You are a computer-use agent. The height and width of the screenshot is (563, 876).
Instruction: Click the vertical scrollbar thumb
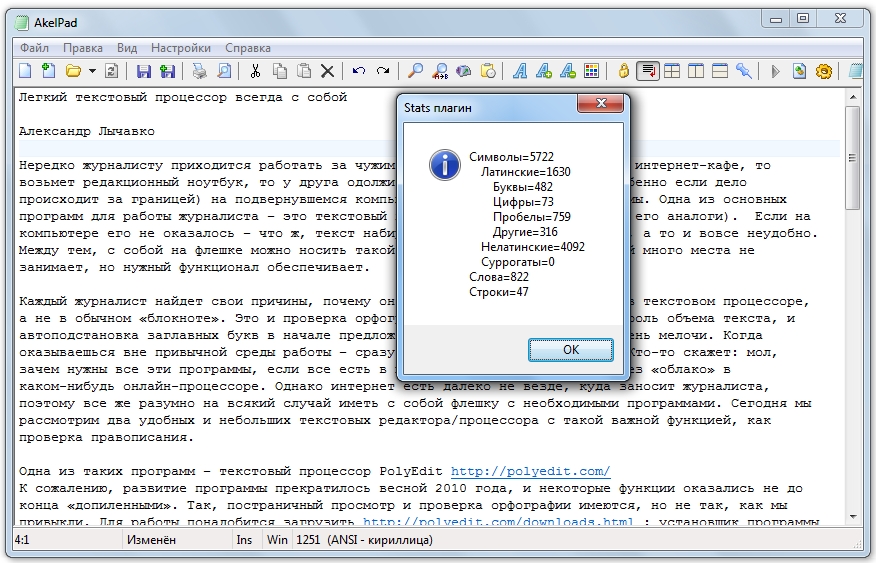coord(853,158)
